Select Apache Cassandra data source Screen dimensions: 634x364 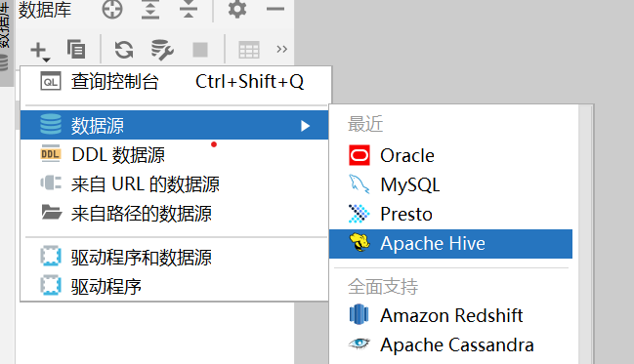(450, 344)
